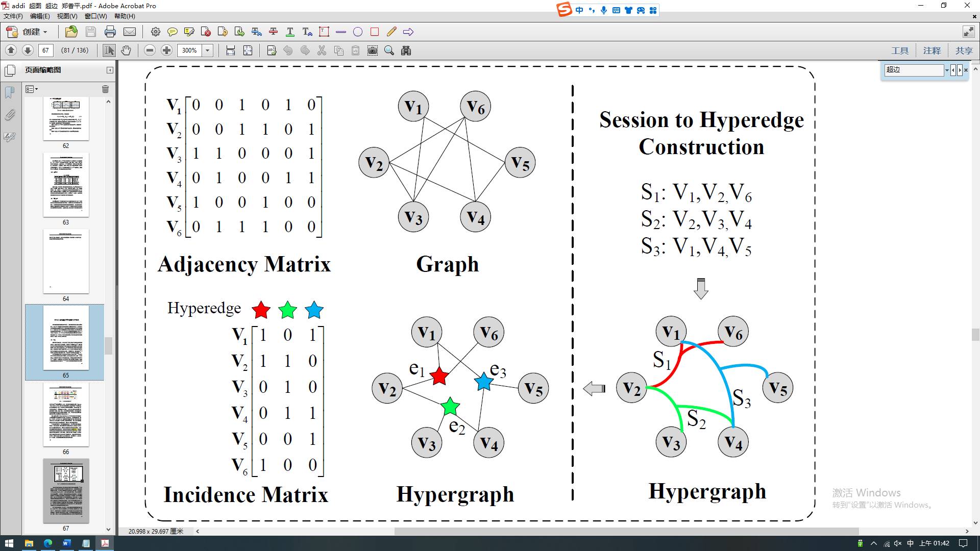Click the Snapshot camera tool
This screenshot has height=551, width=980.
click(x=373, y=51)
